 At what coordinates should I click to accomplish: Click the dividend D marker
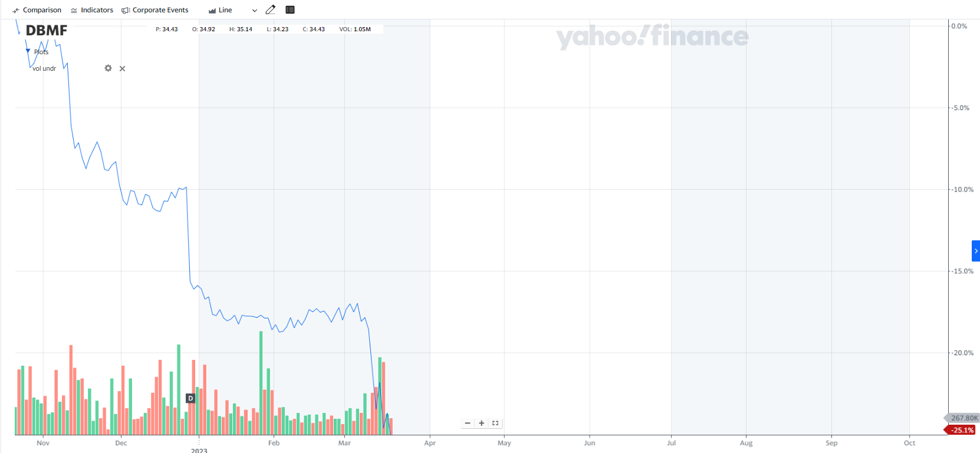click(x=190, y=398)
